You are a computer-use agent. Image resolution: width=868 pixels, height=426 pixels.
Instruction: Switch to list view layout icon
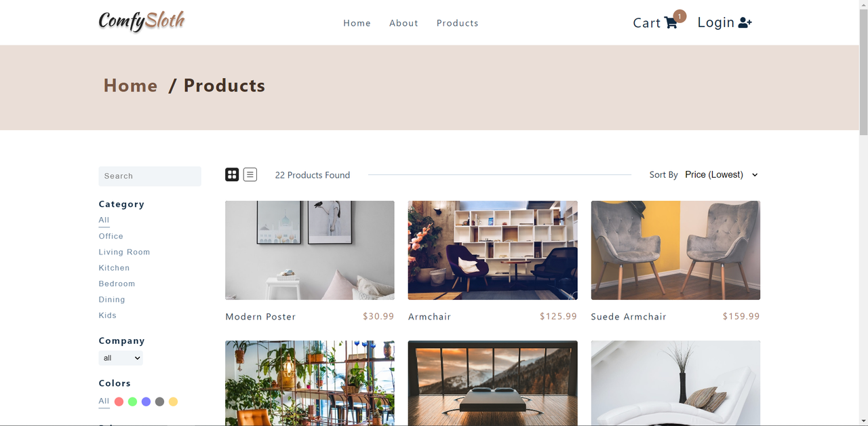250,175
